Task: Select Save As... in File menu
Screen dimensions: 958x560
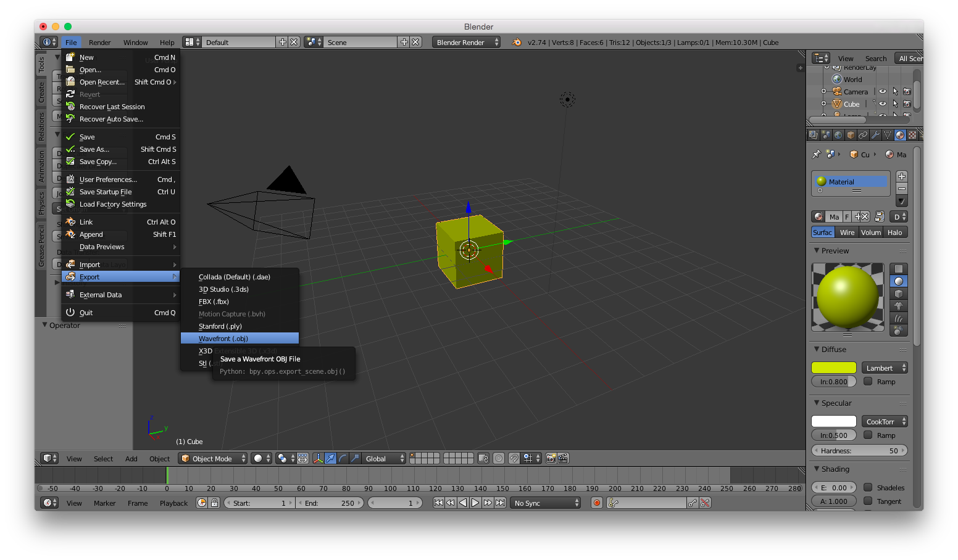Action: (121, 149)
